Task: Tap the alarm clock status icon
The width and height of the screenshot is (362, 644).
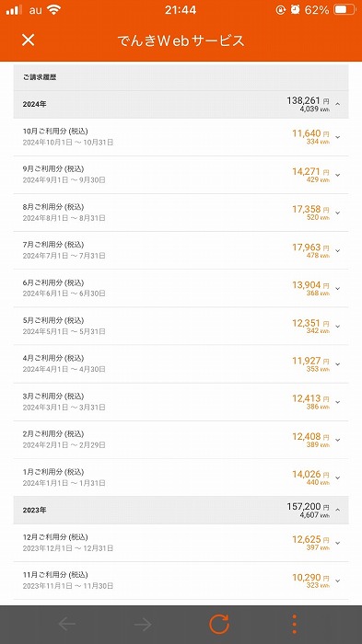Action: point(295,10)
